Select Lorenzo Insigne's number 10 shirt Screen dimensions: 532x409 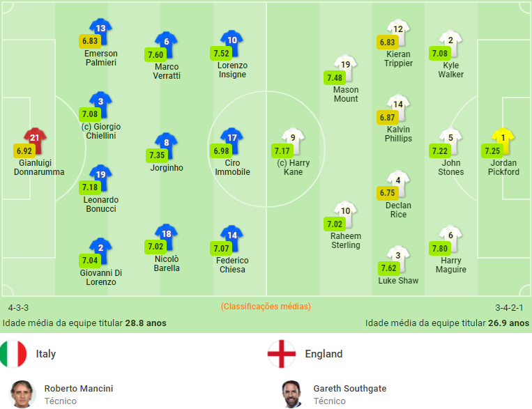[x=231, y=43]
